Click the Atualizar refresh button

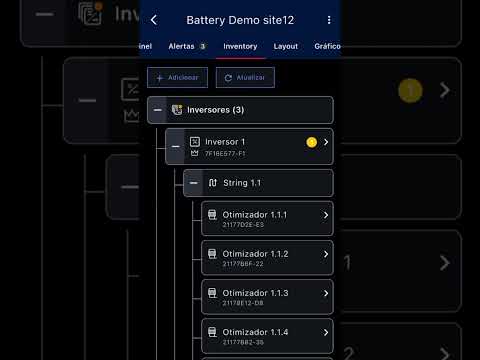(245, 77)
